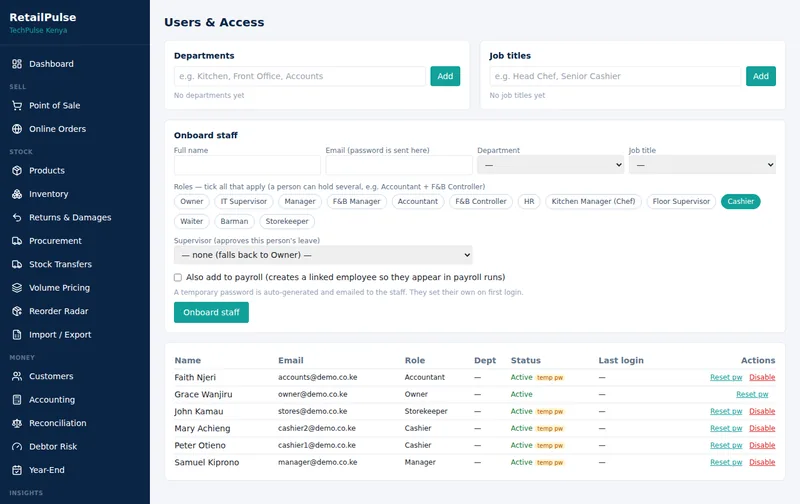The height and width of the screenshot is (504, 800).
Task: Click the Products box icon
Action: (17, 170)
